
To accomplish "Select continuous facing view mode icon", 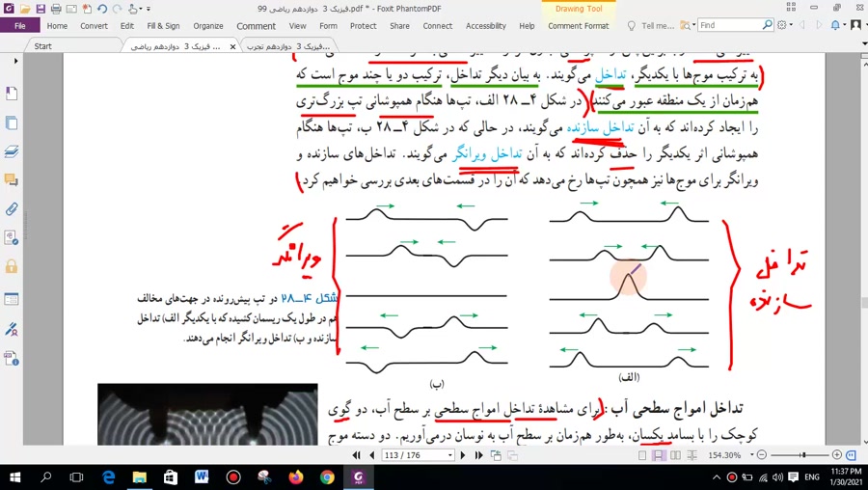I will (x=692, y=455).
